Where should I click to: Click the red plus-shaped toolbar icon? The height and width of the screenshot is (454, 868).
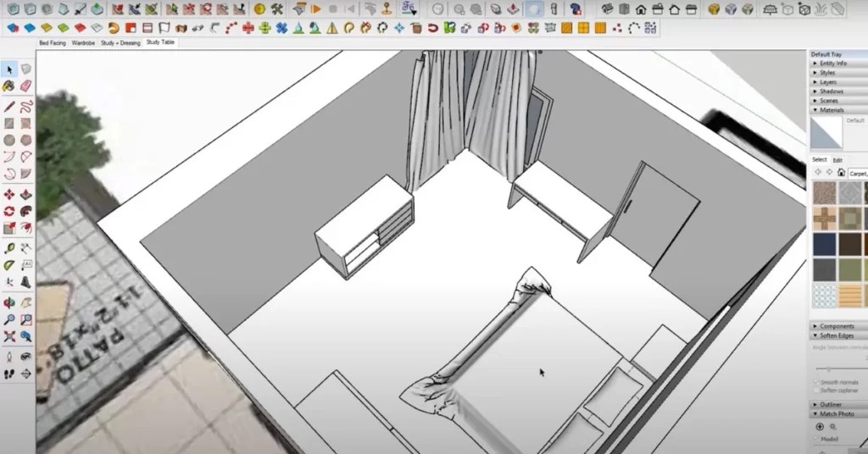[x=248, y=28]
